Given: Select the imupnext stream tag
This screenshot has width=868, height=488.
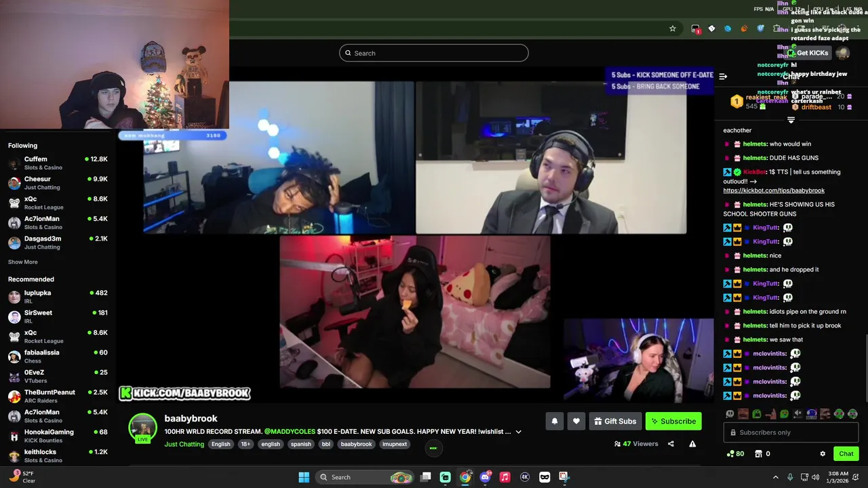Looking at the screenshot, I should coord(395,444).
